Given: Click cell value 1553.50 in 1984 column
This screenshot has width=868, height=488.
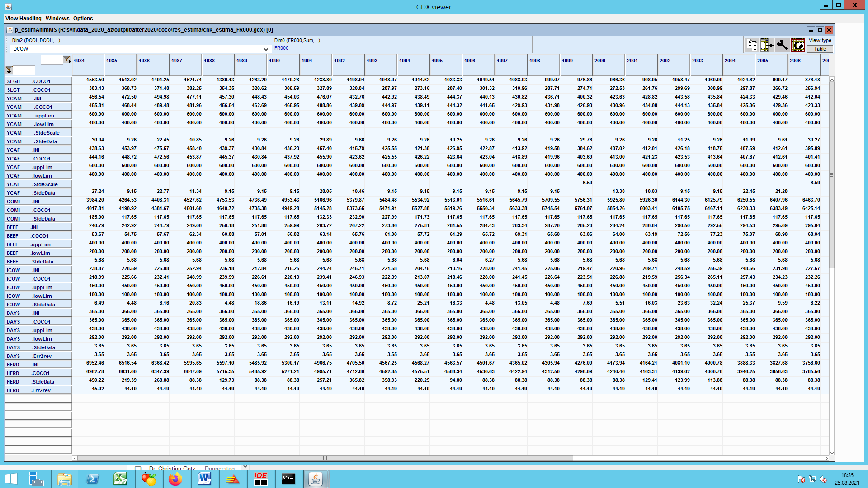Looking at the screenshot, I should pos(95,80).
